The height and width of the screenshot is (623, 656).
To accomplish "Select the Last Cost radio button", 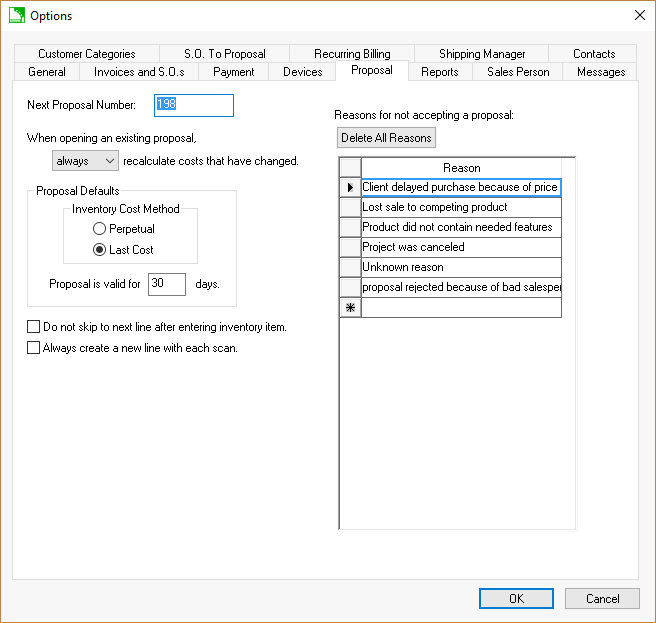I will [x=100, y=249].
